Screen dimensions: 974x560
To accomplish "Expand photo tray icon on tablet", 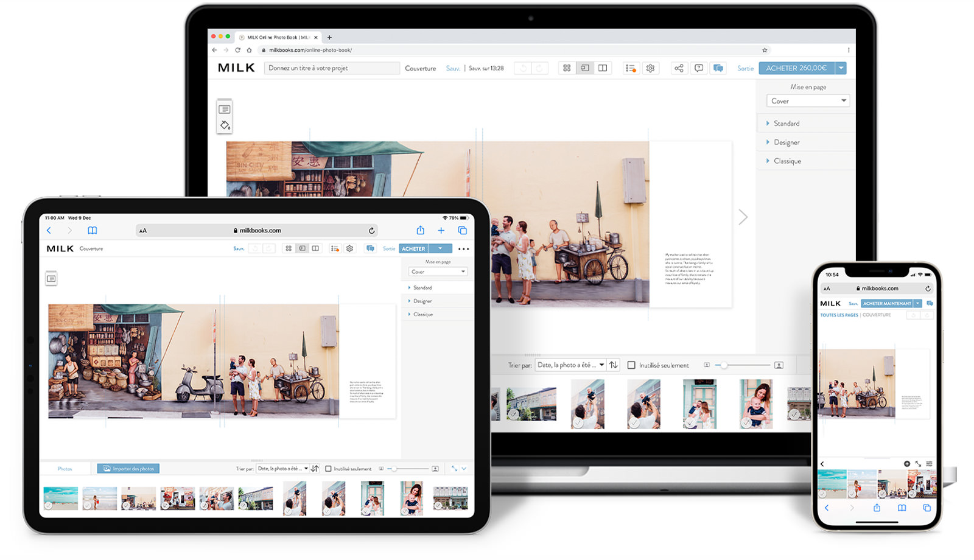I will [x=454, y=469].
